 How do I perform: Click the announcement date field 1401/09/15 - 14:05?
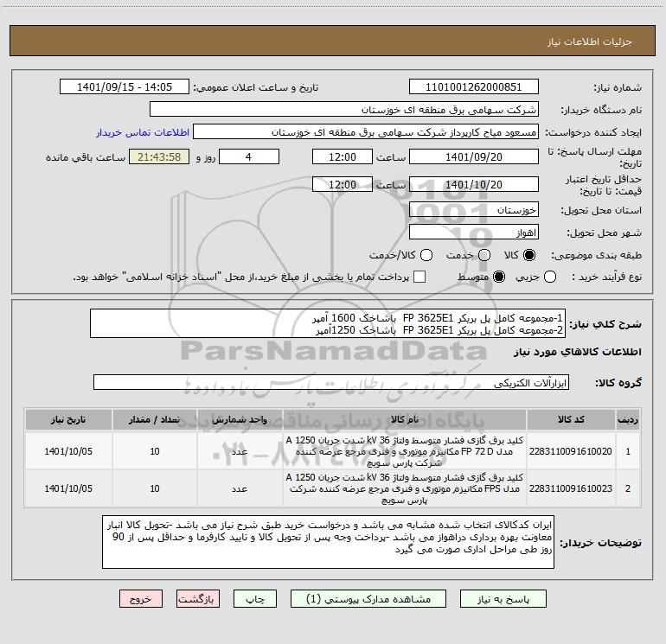125,87
